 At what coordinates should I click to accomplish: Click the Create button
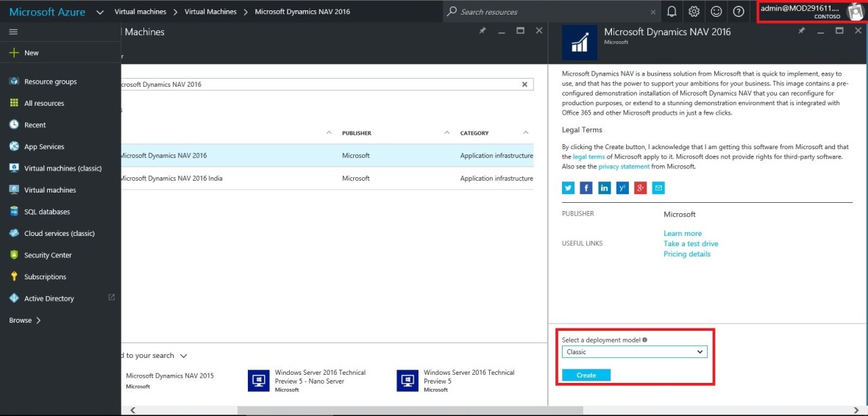point(586,375)
